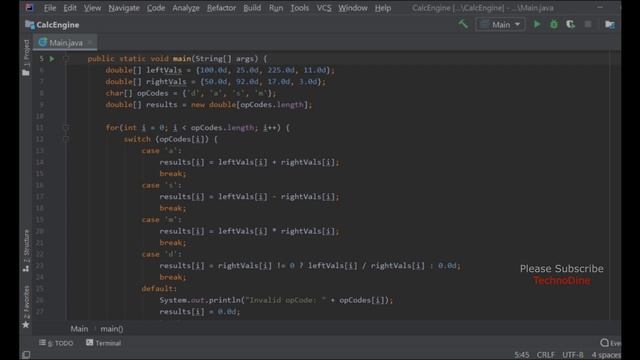This screenshot has width=640, height=360.
Task: Open the Edit menu
Action: (x=70, y=8)
